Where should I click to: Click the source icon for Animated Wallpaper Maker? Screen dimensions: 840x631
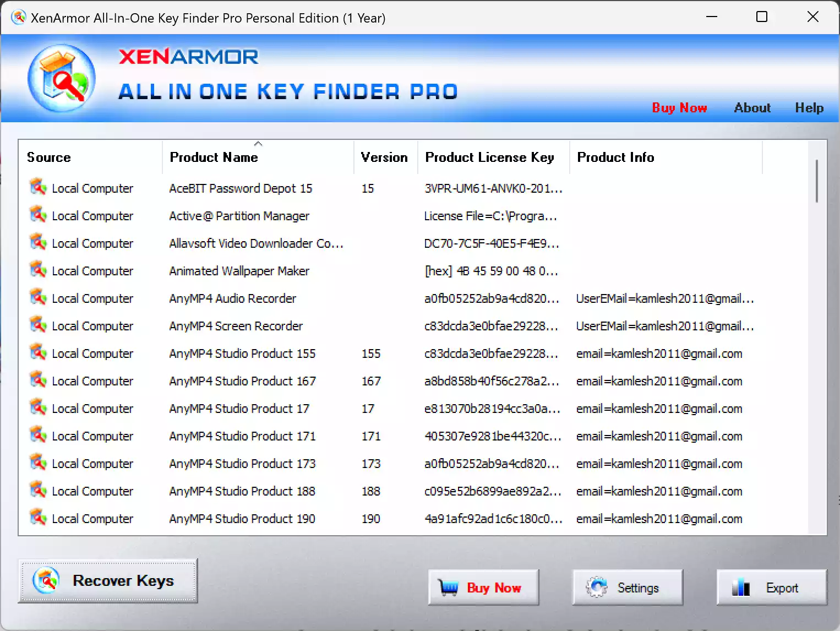(38, 270)
